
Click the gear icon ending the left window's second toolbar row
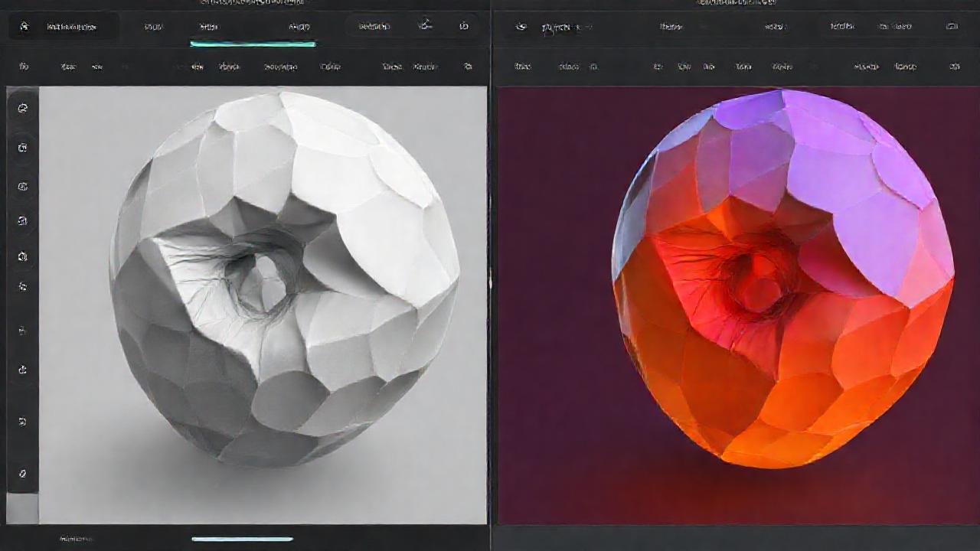pyautogui.click(x=468, y=67)
